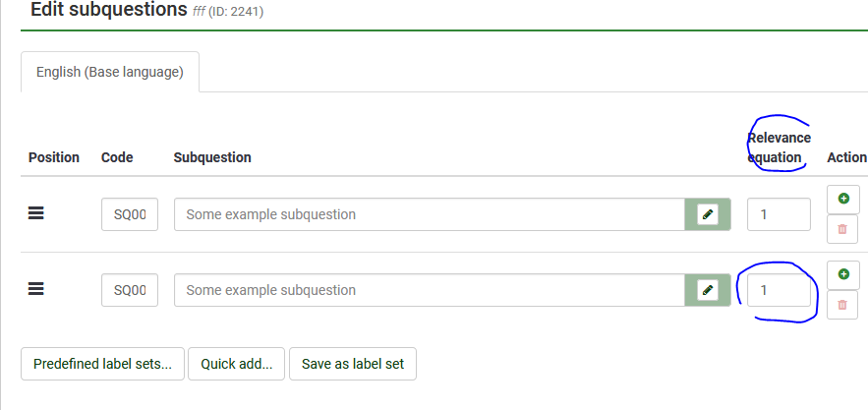Add subquestion using second row's plus icon
Viewport: 868px width, 410px height.
(x=842, y=273)
